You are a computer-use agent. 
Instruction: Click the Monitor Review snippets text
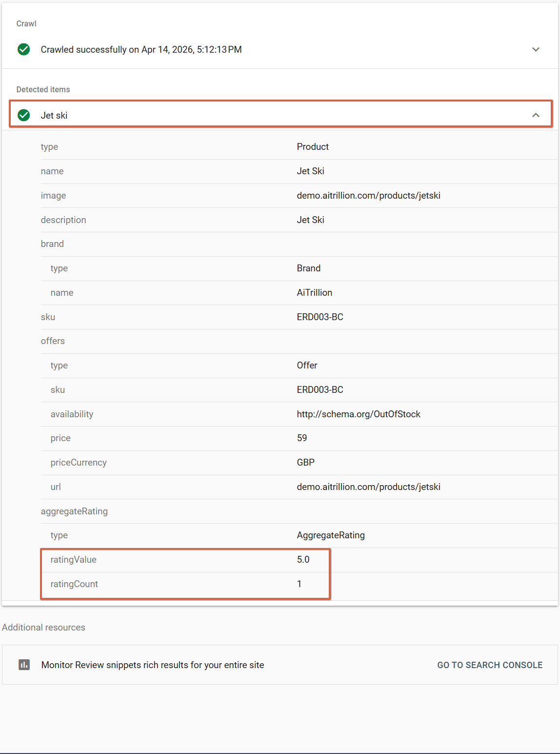[x=152, y=665]
